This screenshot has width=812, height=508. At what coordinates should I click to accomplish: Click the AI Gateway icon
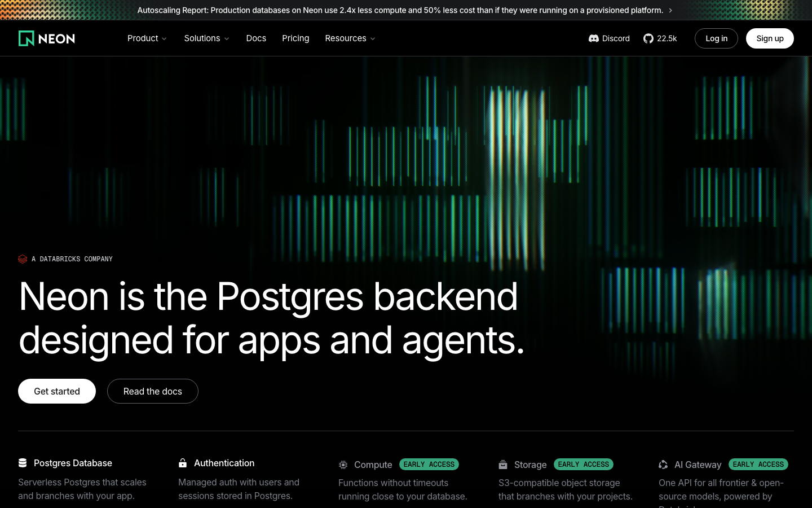pos(663,465)
